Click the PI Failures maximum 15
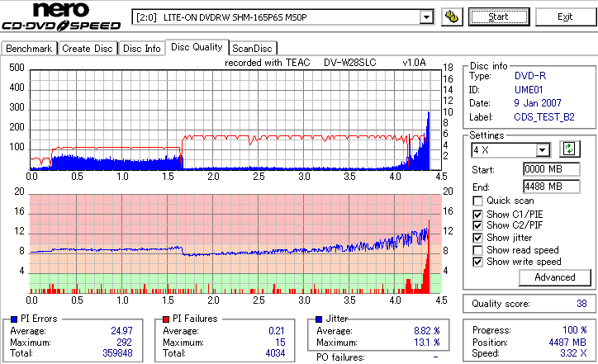Screen dimensions: 598x364 tap(280, 343)
